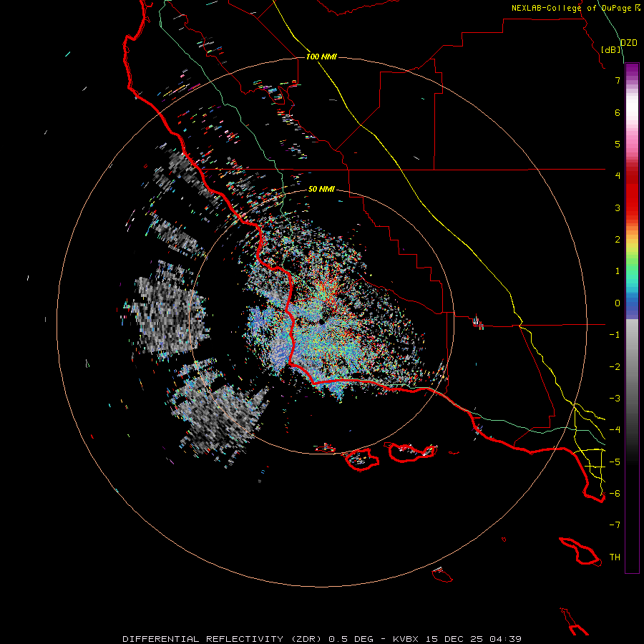This screenshot has height=644, width=644.
Task: Click the "-7" value on the color scale
Action: click(615, 525)
